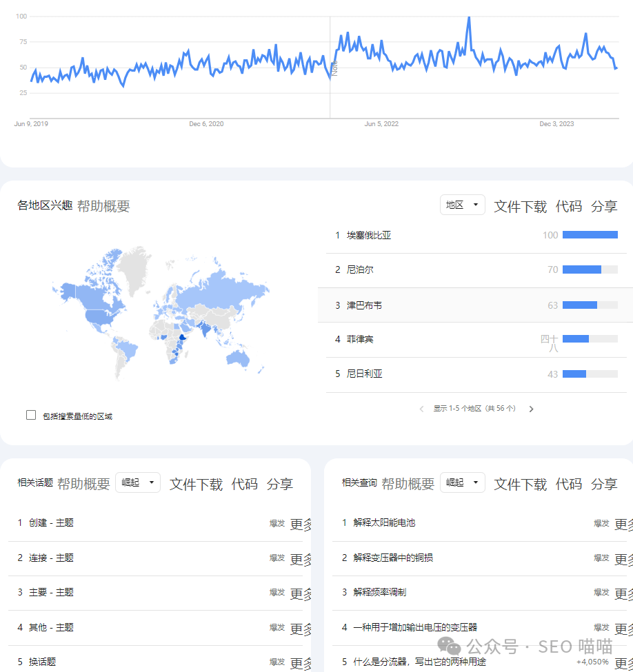Click the 63 value bar for 津巴布韦

[x=590, y=305]
